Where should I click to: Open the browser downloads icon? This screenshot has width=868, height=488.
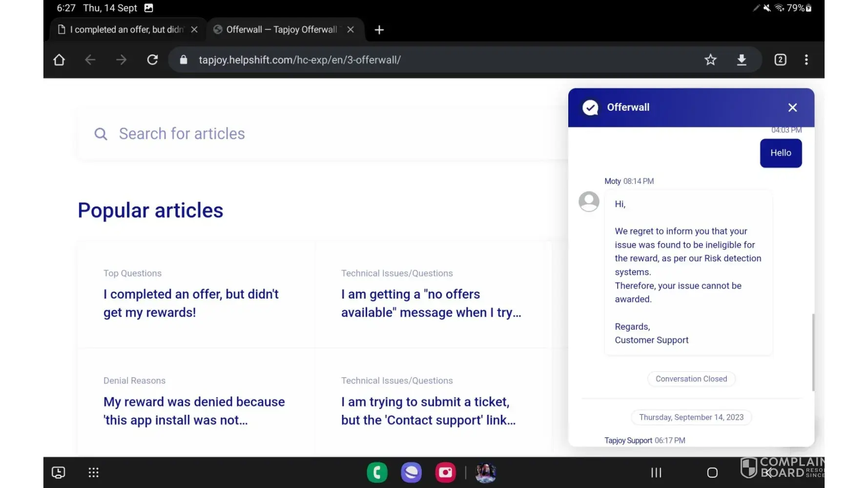pos(741,60)
